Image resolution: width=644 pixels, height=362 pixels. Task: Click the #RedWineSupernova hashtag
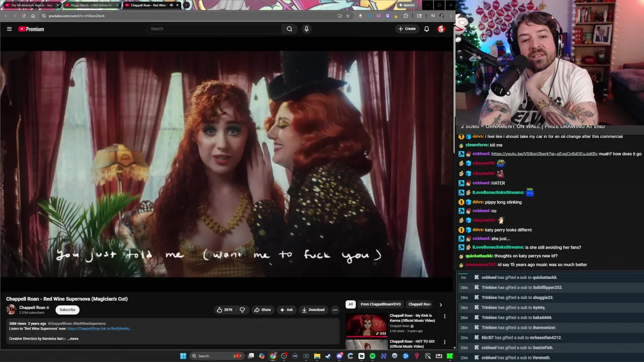tap(90, 324)
